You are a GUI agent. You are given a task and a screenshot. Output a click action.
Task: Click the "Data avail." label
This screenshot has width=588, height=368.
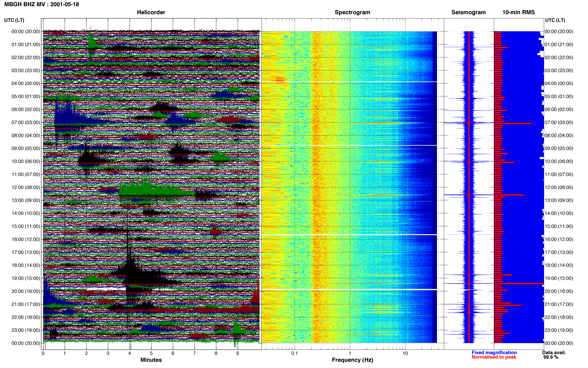554,352
